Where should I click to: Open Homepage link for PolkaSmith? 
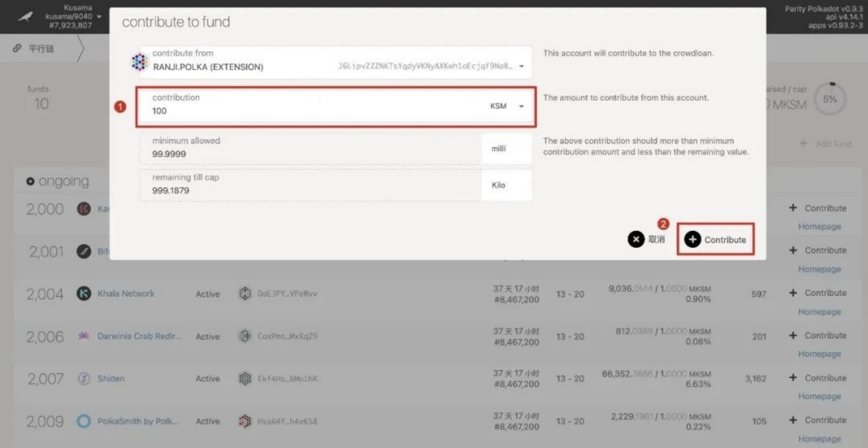[x=820, y=438]
